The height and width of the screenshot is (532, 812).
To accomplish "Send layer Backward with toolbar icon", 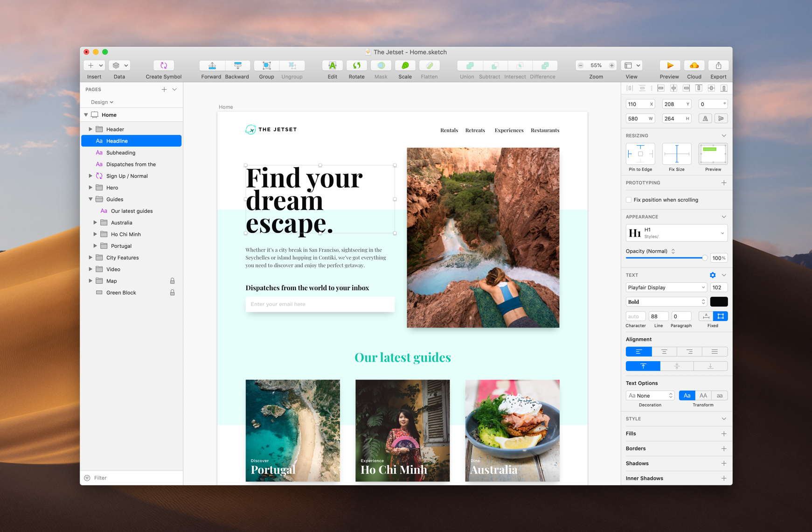I will 237,66.
